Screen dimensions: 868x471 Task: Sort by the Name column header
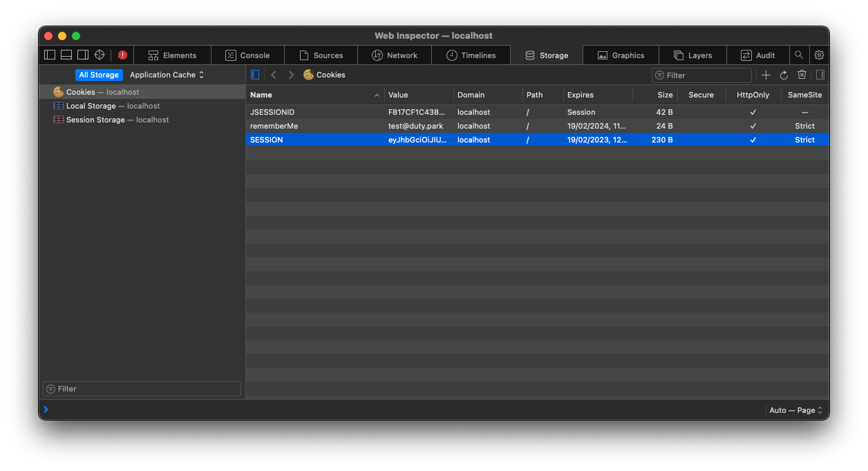(315, 95)
